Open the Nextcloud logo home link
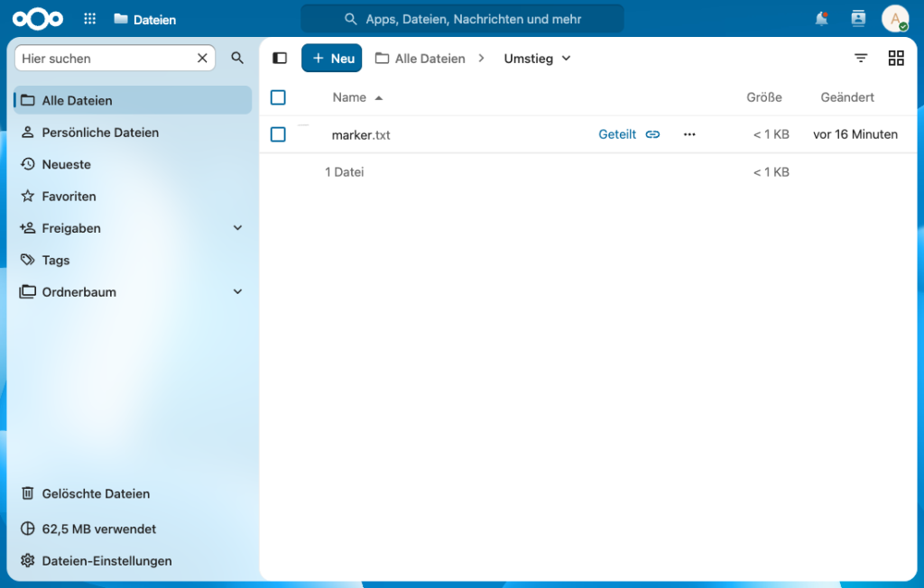 tap(38, 19)
